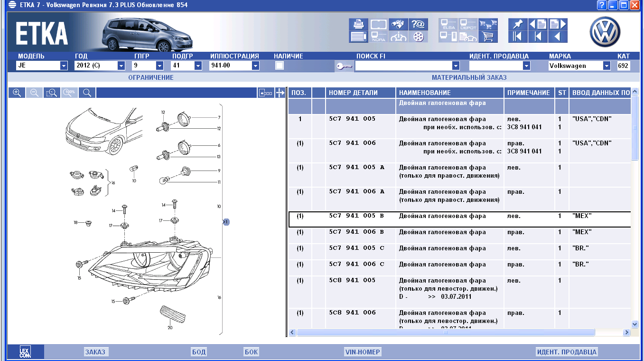Click the ?@ help contact icon

[x=419, y=24]
